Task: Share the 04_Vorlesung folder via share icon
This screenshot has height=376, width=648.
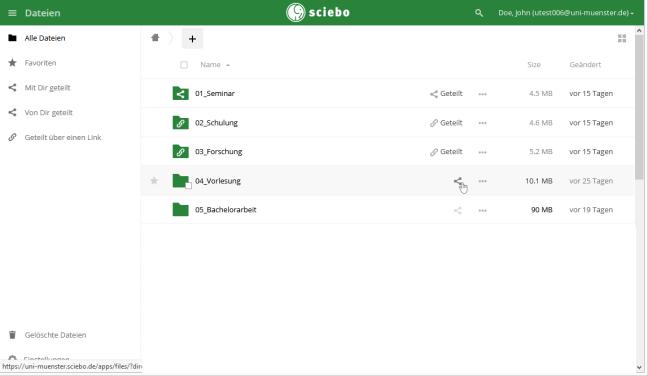Action: click(x=457, y=181)
